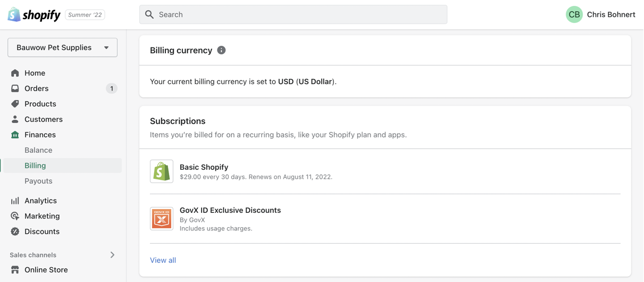644x282 pixels.
Task: Click the Orders inbox icon
Action: (x=15, y=88)
